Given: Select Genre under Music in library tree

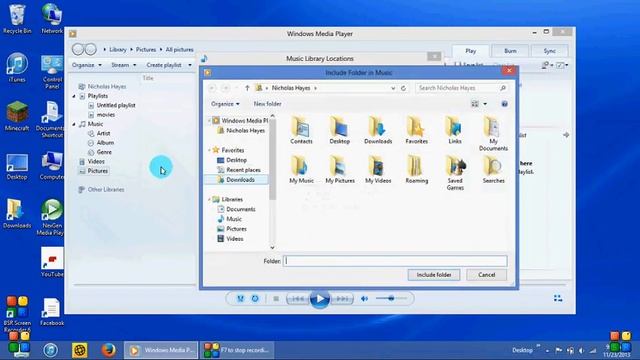Looking at the screenshot, I should click(x=100, y=152).
